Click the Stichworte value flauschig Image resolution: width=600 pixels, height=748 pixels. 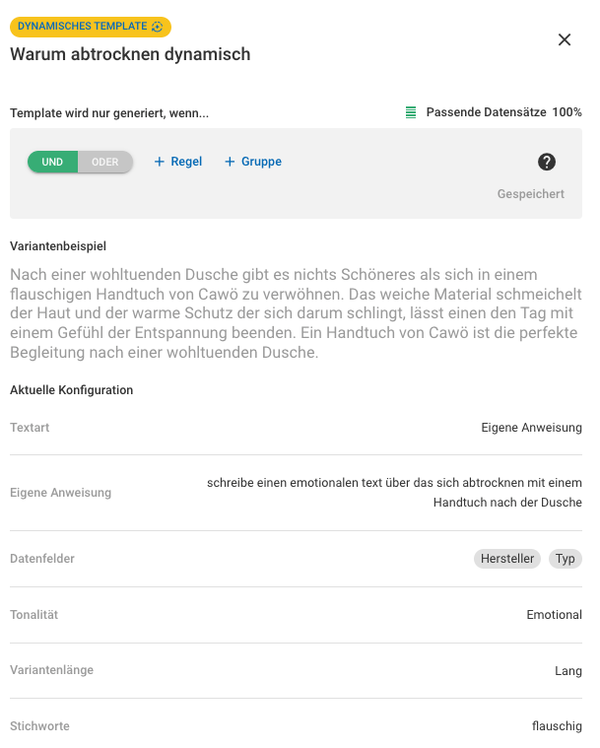pyautogui.click(x=557, y=727)
